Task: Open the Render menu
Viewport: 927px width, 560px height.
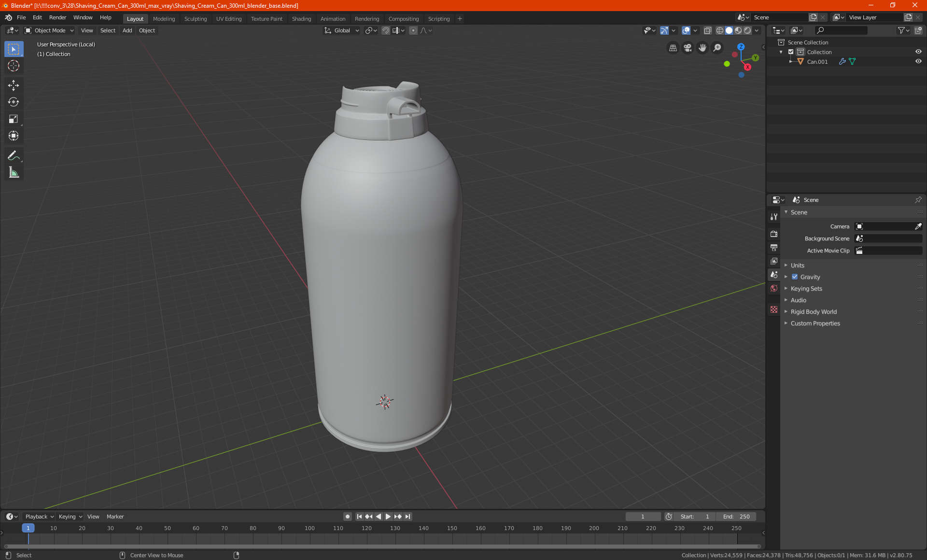Action: point(57,17)
